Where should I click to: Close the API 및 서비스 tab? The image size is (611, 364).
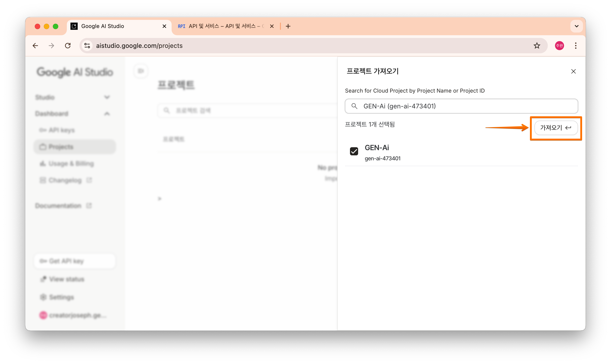tap(272, 26)
